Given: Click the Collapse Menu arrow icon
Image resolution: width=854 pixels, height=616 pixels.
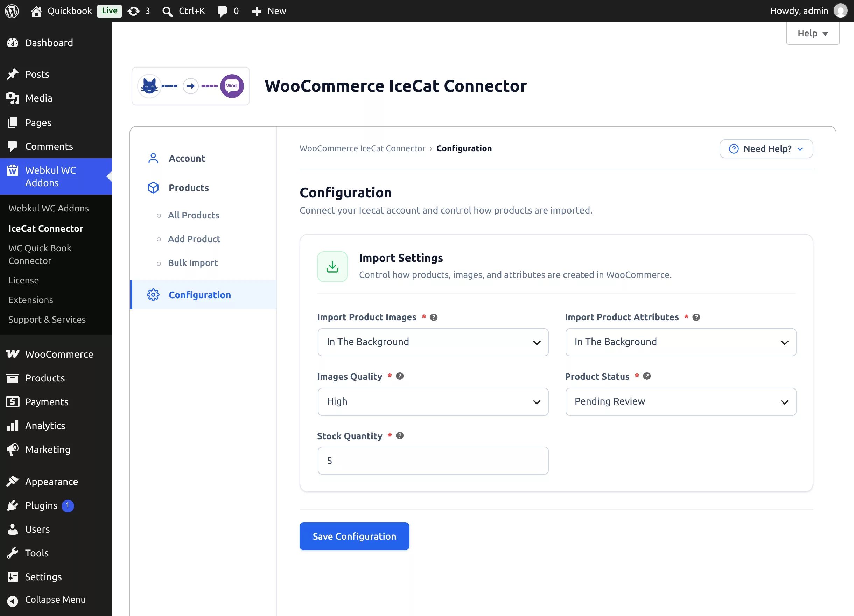Looking at the screenshot, I should pyautogui.click(x=13, y=601).
